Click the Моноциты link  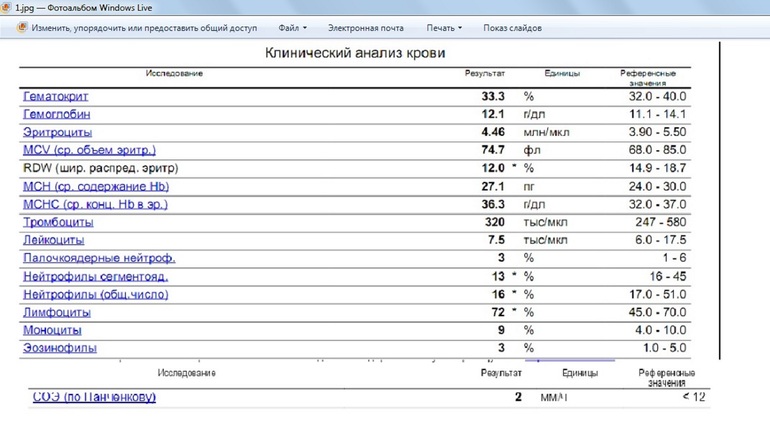(x=52, y=330)
